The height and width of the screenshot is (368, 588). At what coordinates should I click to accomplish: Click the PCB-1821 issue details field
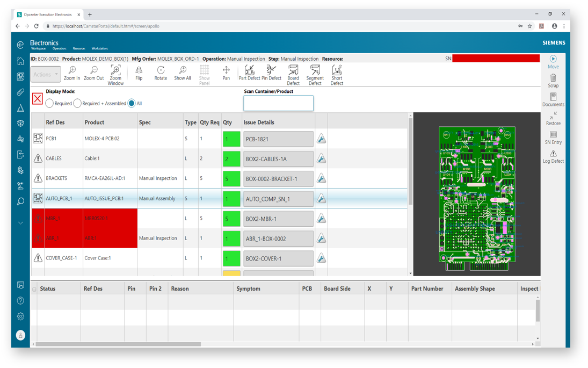(x=278, y=139)
